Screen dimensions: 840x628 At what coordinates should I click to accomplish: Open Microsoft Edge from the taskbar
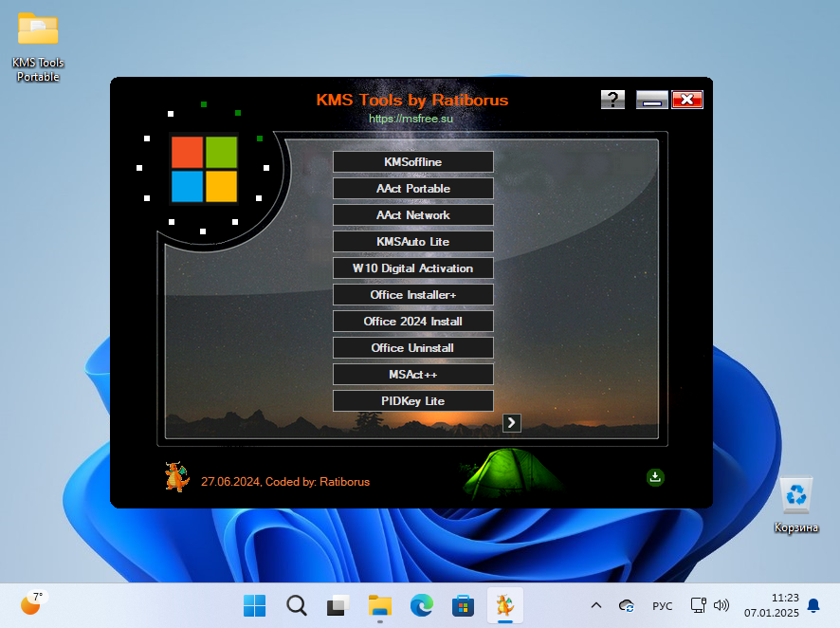click(421, 605)
